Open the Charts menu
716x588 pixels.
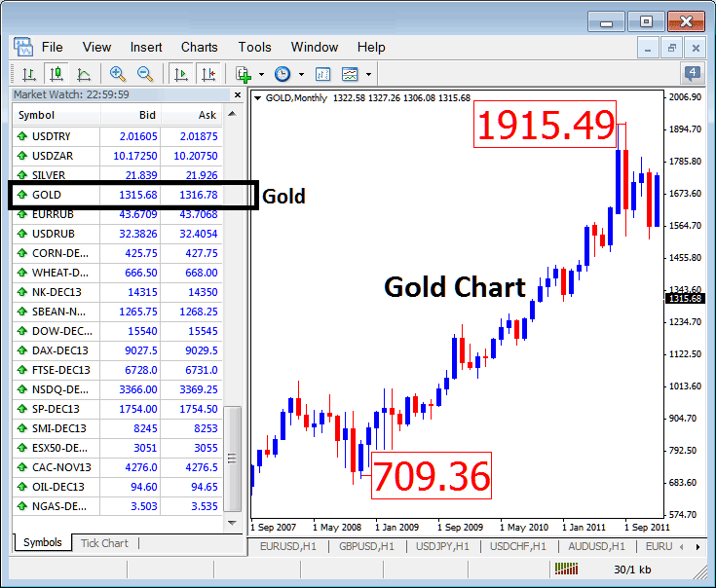pos(199,47)
